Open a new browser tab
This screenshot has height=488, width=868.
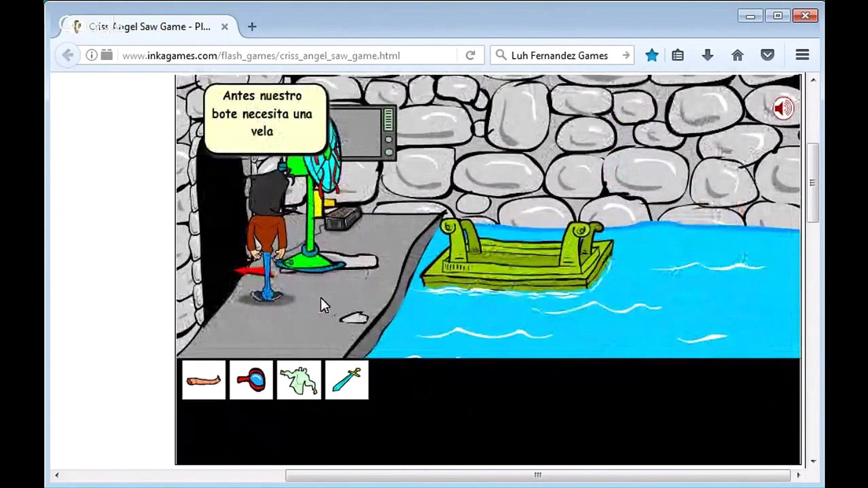(252, 27)
